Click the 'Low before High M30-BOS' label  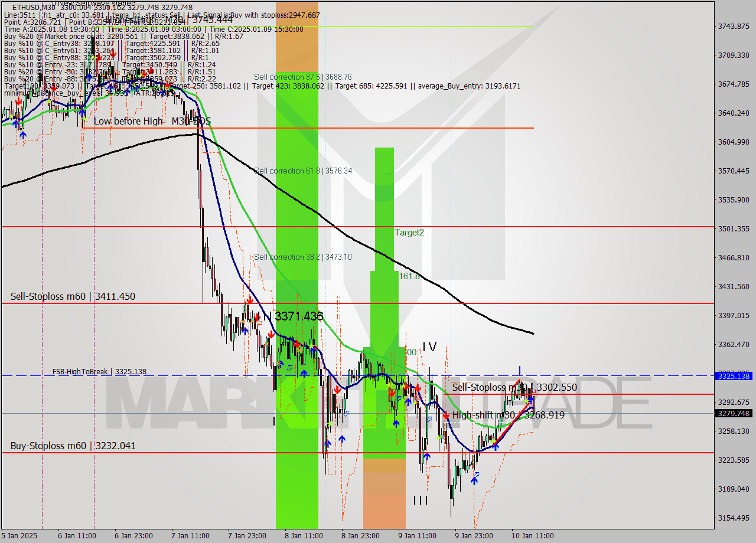pyautogui.click(x=152, y=121)
